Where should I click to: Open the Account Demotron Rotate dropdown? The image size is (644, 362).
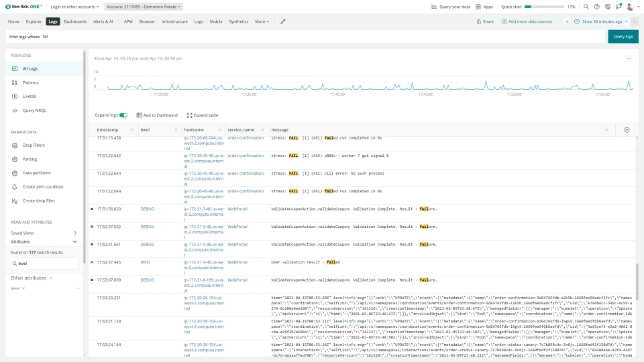(x=144, y=7)
